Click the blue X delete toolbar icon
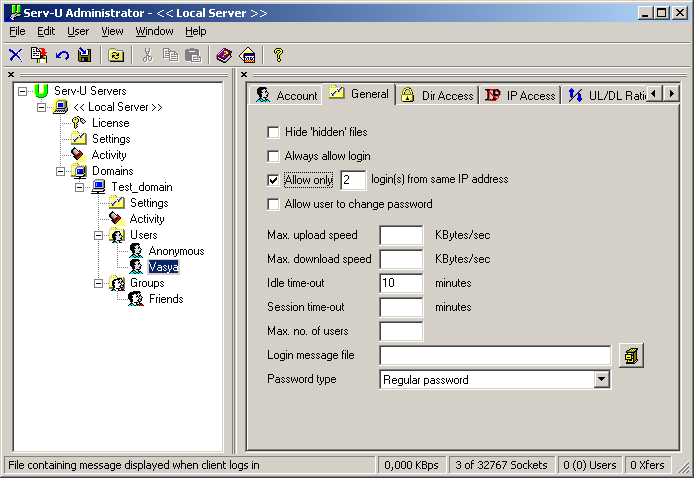The image size is (694, 478). tap(15, 55)
